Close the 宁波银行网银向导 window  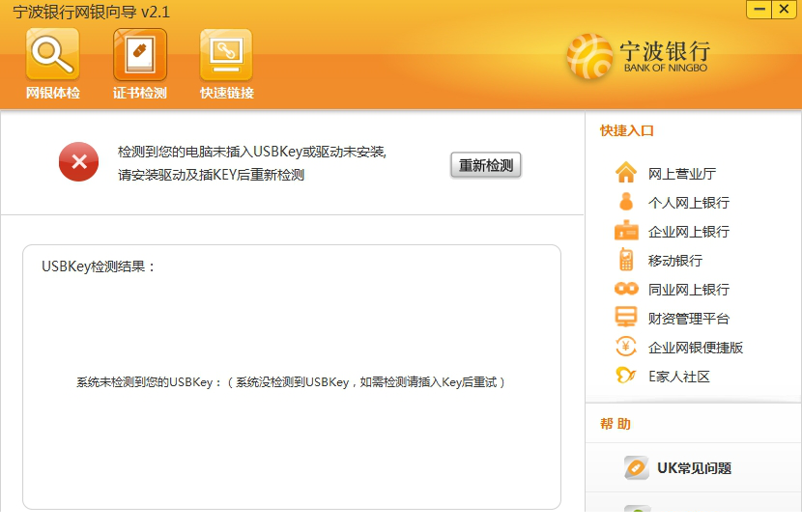click(x=784, y=10)
